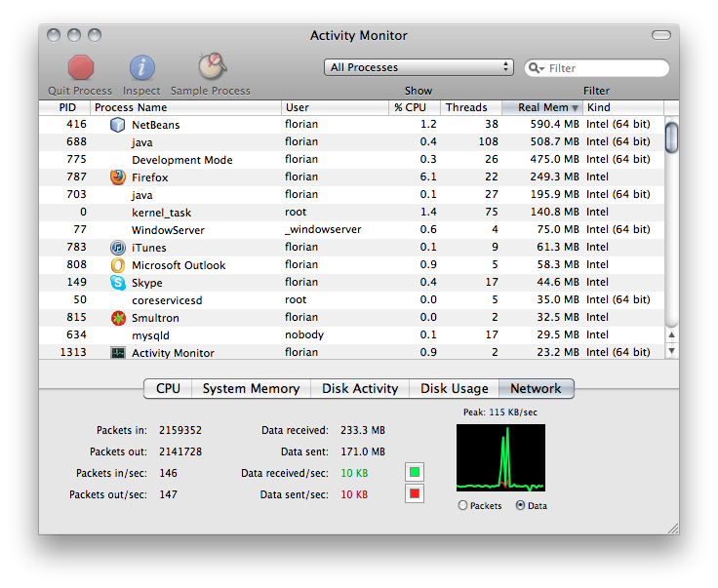Select the Packets radio button
The width and height of the screenshot is (718, 588).
tap(462, 505)
